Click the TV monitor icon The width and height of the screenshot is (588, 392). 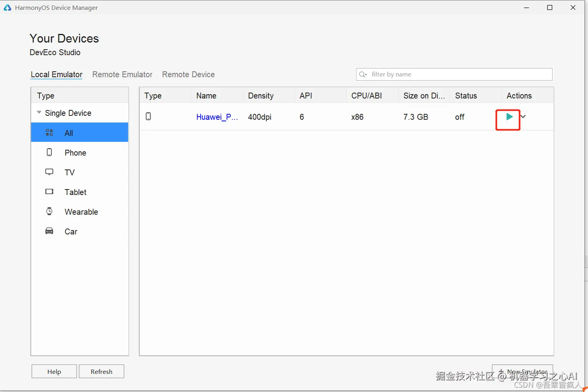click(x=49, y=172)
